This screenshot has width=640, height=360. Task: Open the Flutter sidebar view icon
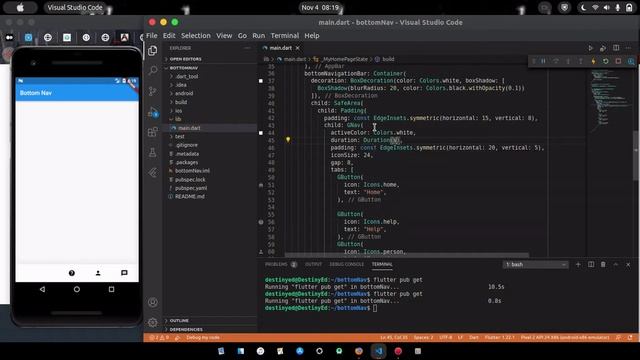(153, 173)
